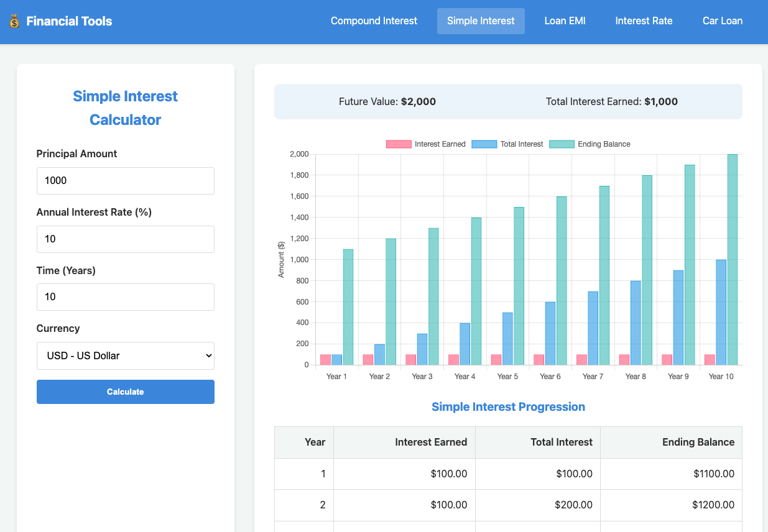
Task: Open the Compound Interest tab
Action: coord(374,21)
